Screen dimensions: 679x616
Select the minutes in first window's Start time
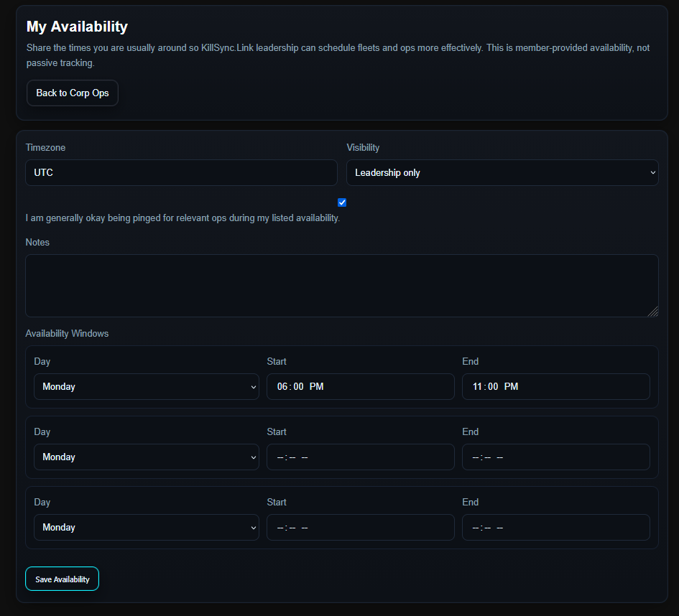pyautogui.click(x=297, y=387)
